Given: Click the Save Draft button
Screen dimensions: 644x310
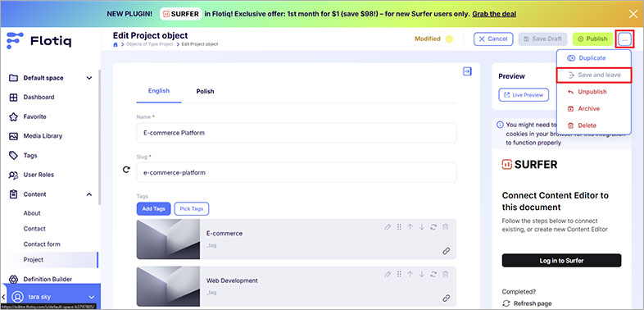Looking at the screenshot, I should click(542, 39).
